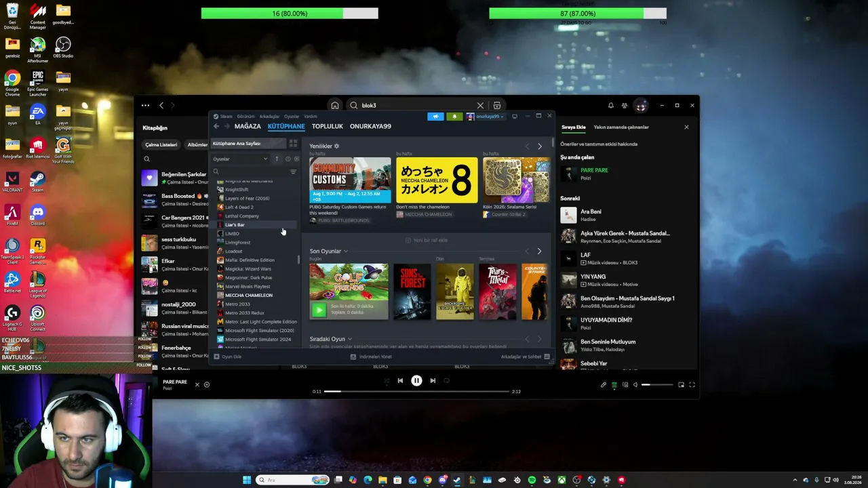Open Arkadaşlar ve Sohbet in Steam

525,357
